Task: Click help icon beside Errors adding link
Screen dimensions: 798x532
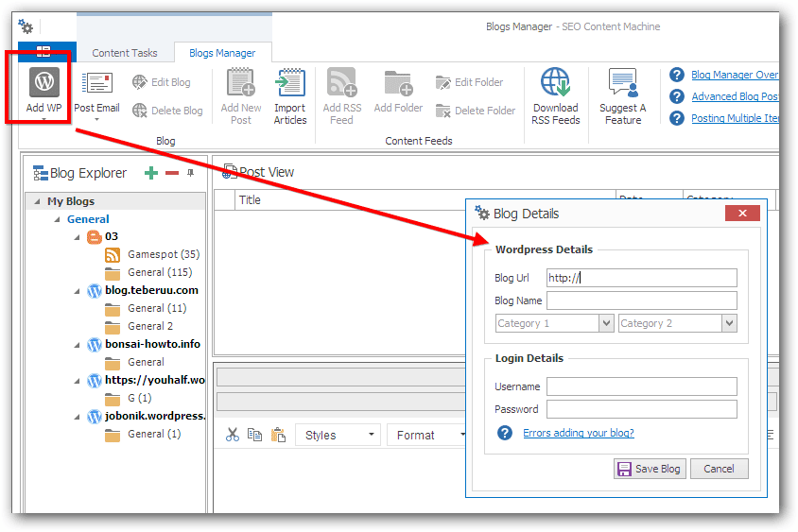Action: [504, 433]
